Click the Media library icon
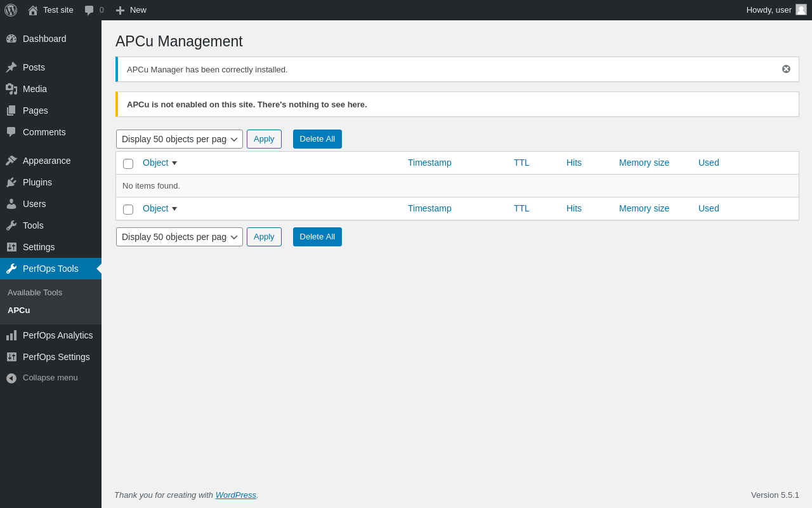This screenshot has width=812, height=508. point(11,89)
